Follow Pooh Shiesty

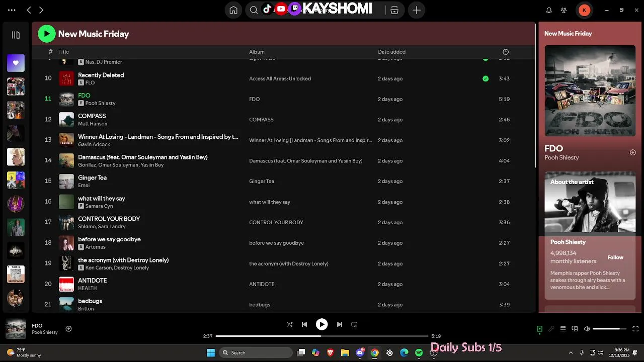615,257
